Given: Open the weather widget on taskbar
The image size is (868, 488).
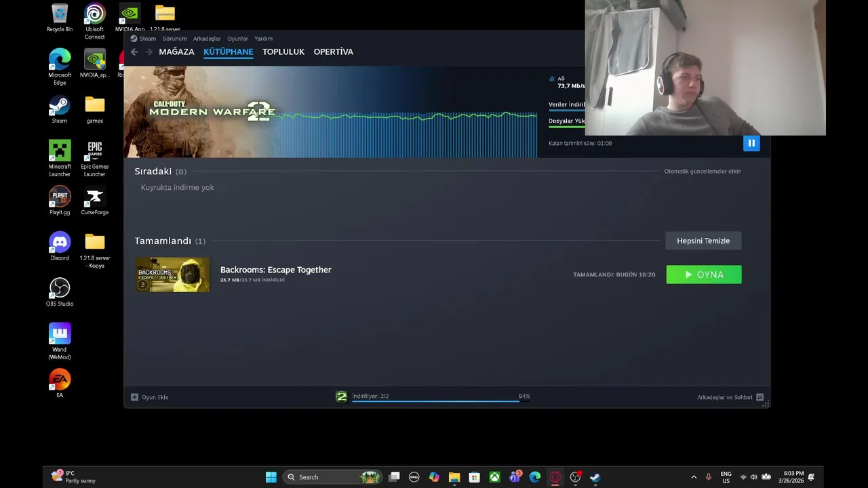Looking at the screenshot, I should pos(73,477).
